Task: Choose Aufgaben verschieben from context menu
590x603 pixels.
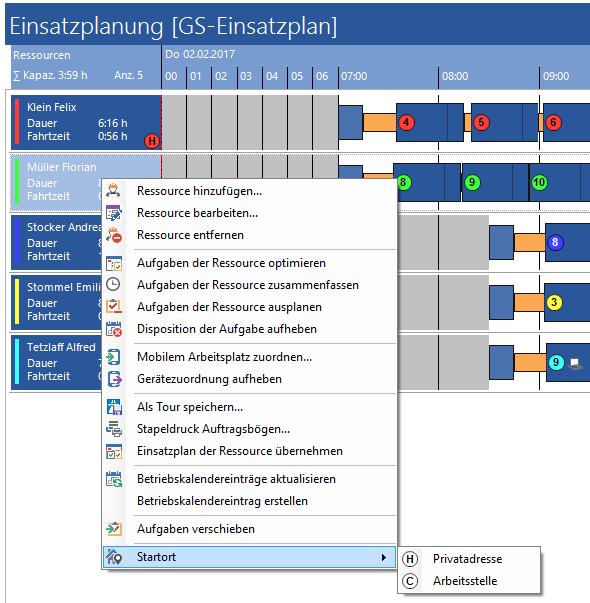Action: click(x=196, y=529)
